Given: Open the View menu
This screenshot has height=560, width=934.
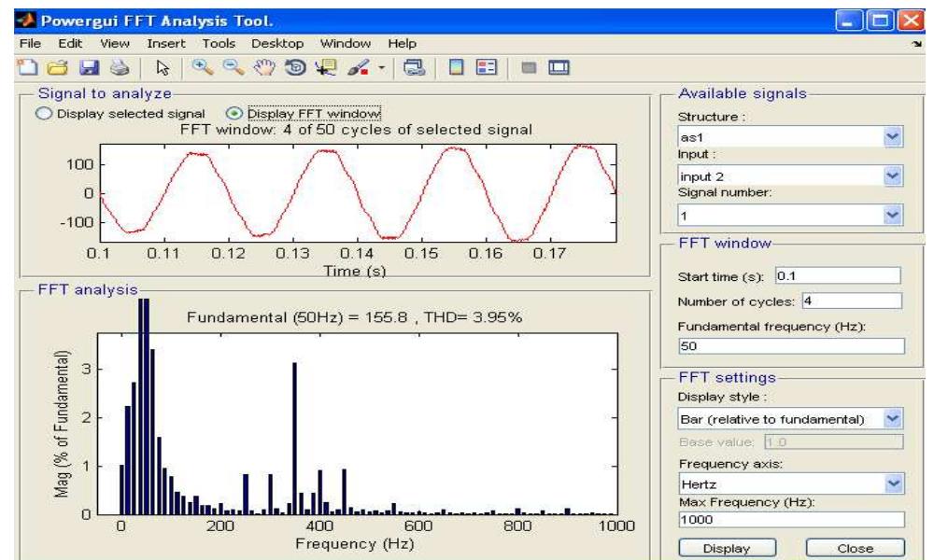Looking at the screenshot, I should (x=114, y=44).
